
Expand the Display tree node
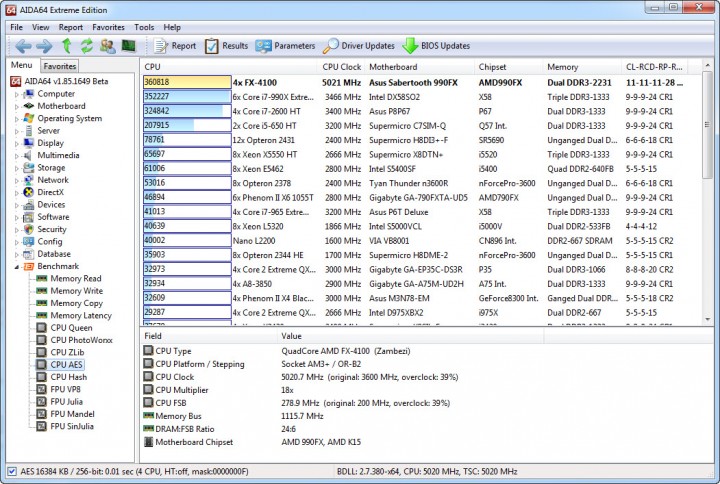[17, 143]
